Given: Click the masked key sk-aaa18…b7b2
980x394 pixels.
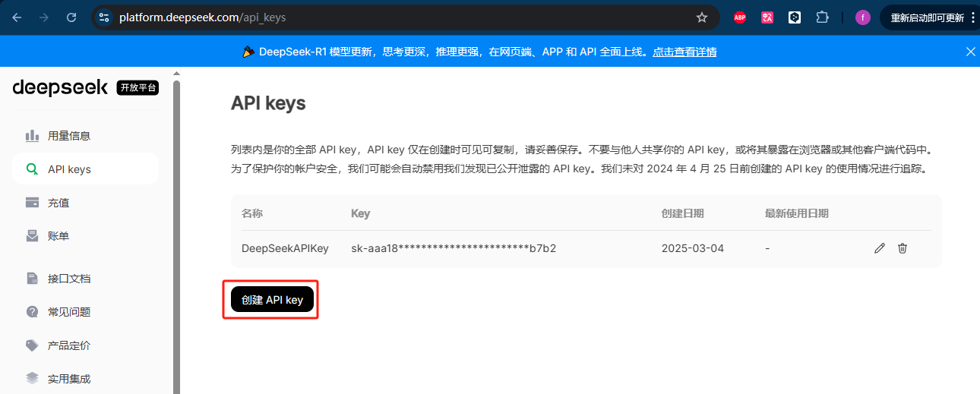Looking at the screenshot, I should (454, 248).
